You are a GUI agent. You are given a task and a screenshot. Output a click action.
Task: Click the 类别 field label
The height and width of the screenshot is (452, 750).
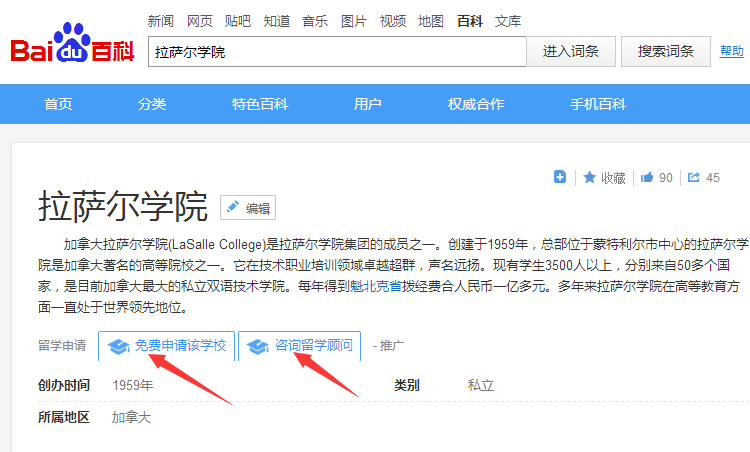point(407,385)
